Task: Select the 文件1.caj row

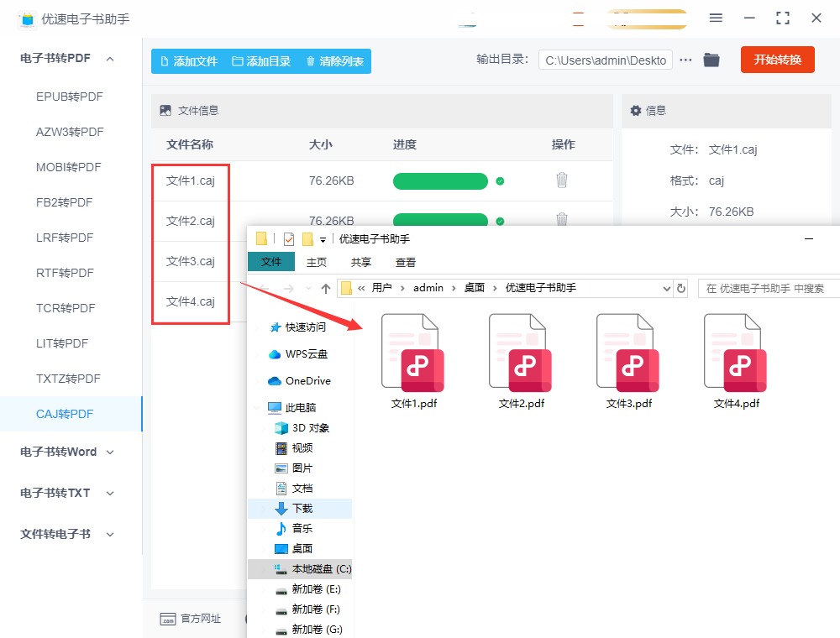Action: tap(381, 181)
